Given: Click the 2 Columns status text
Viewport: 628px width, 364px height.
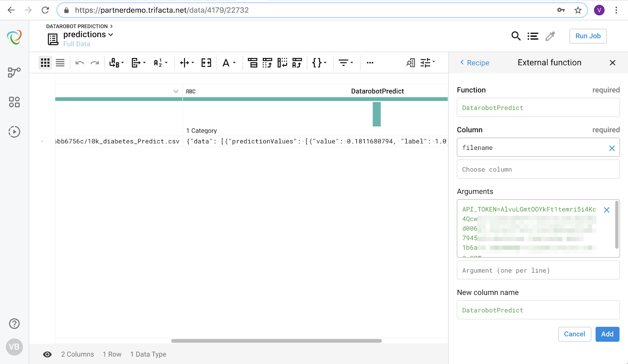Looking at the screenshot, I should pos(77,354).
